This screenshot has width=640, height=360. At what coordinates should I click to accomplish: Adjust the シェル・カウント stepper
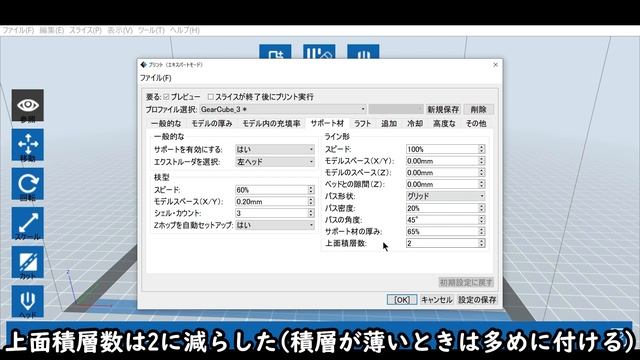[x=311, y=213]
